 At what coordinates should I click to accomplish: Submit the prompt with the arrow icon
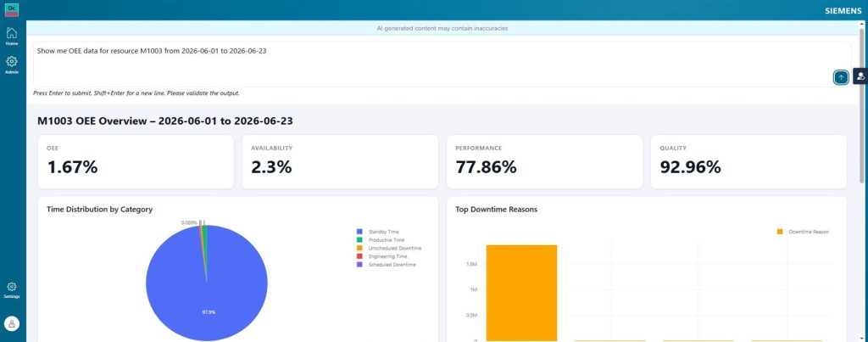click(841, 77)
